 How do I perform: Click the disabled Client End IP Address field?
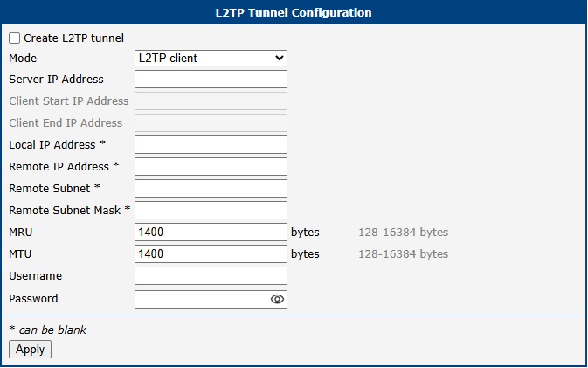(211, 123)
